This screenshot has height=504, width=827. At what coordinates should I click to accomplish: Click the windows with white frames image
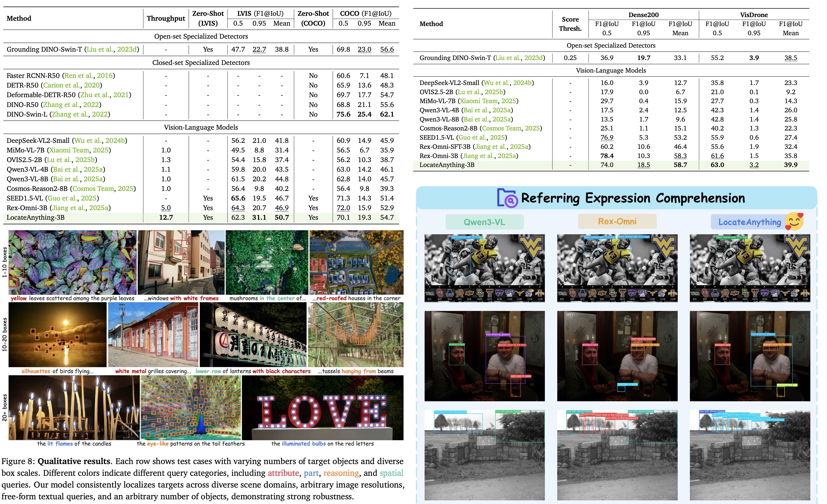click(181, 262)
